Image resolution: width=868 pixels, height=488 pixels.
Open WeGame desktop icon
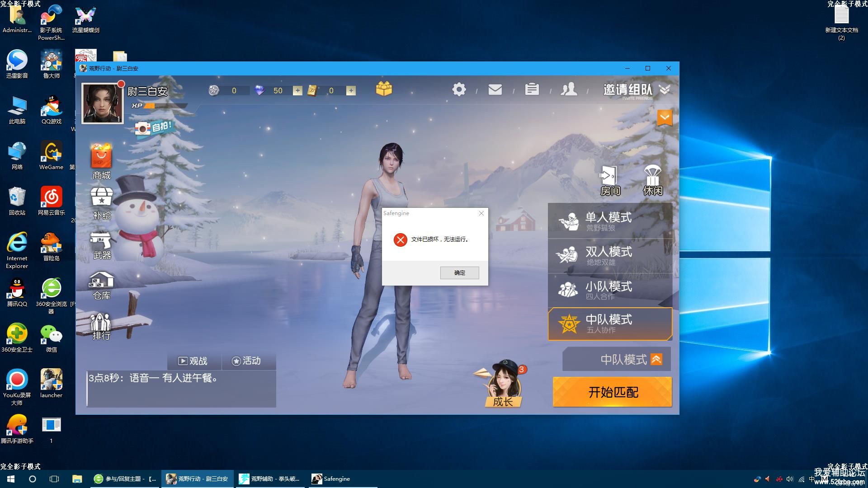[x=51, y=155]
